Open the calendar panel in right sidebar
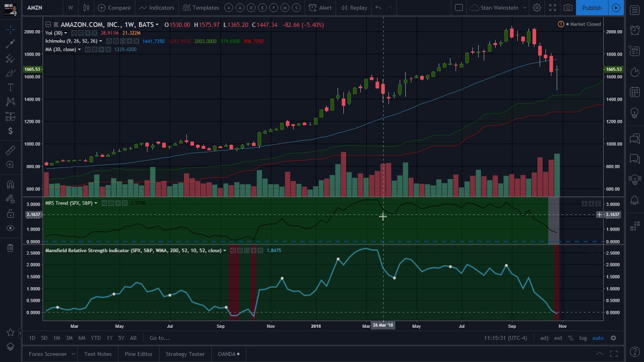The width and height of the screenshot is (644, 362). point(634,92)
